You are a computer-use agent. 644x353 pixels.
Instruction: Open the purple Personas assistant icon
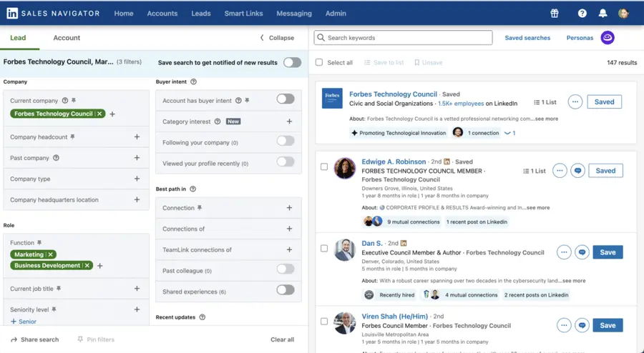[608, 38]
